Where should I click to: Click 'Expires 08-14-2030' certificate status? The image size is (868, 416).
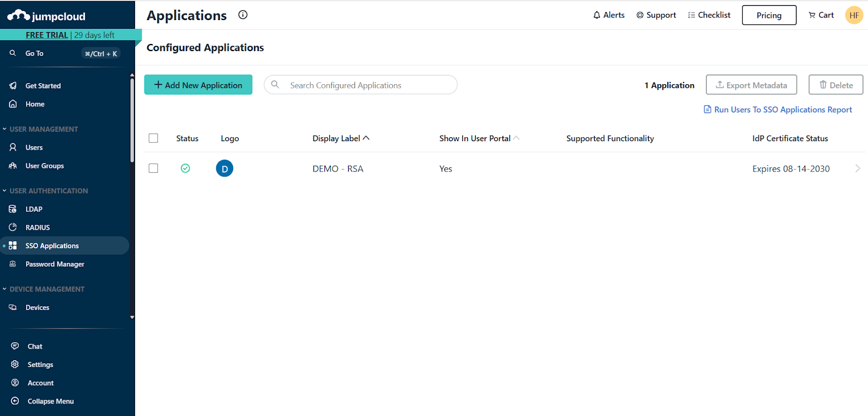click(x=791, y=169)
